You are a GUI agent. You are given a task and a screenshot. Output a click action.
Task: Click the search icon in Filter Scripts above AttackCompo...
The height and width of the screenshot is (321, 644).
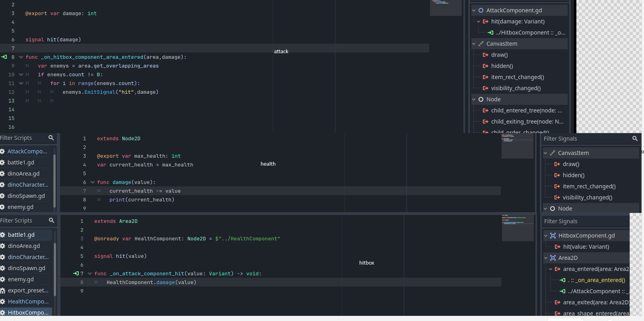tap(51, 138)
